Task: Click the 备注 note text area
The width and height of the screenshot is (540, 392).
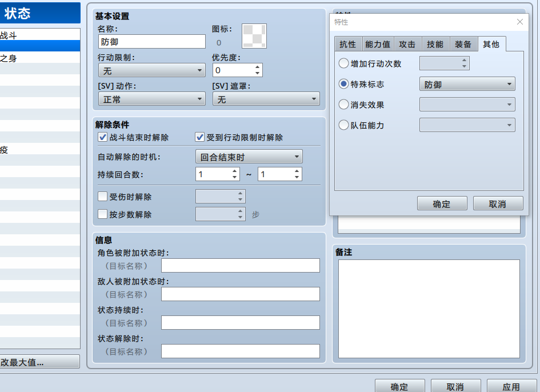Action: tap(429, 309)
